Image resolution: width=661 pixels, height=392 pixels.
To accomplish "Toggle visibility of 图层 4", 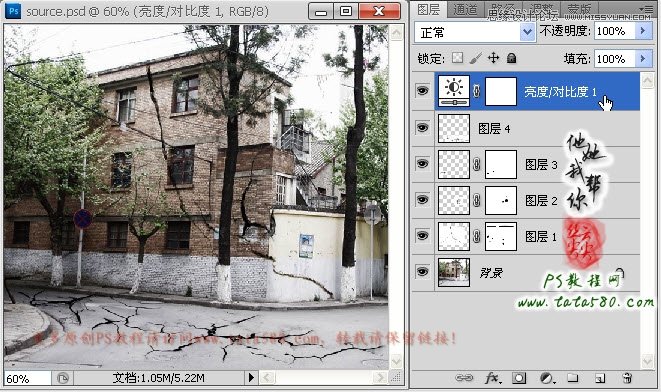I will (x=422, y=127).
